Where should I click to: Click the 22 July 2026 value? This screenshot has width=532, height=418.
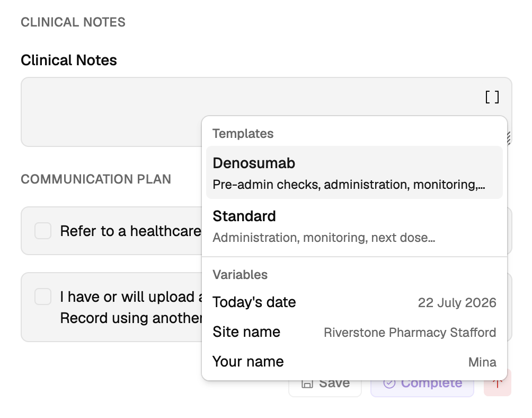[457, 302]
